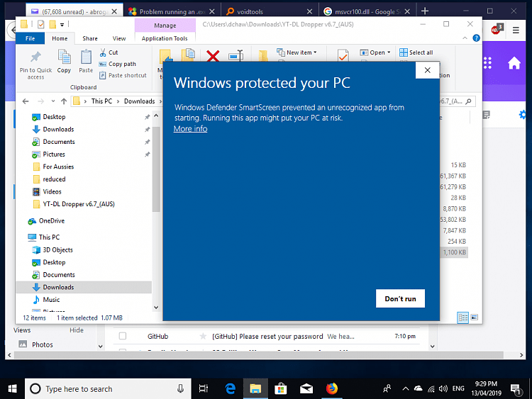Image resolution: width=532 pixels, height=399 pixels.
Task: Select pinned Documents in Quick access
Action: click(59, 142)
